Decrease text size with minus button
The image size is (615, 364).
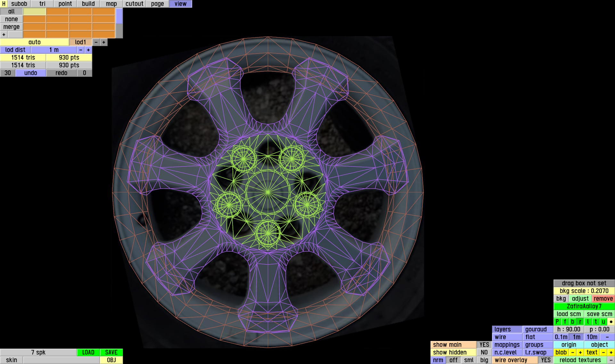pyautogui.click(x=603, y=352)
